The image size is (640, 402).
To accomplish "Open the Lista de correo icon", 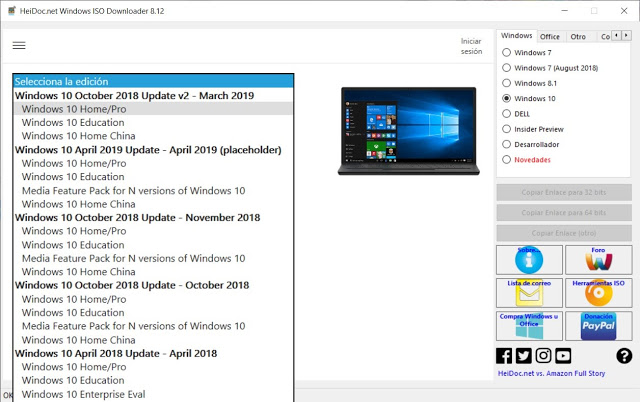I will (529, 293).
